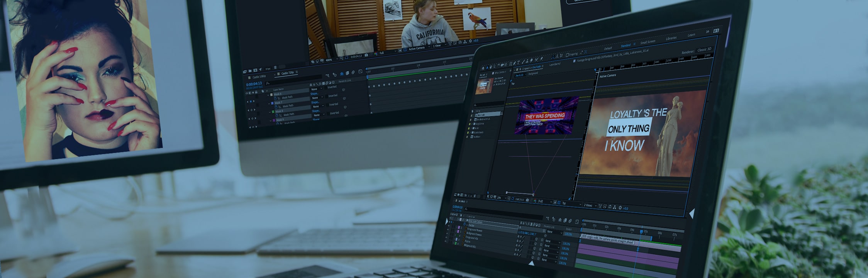Viewport: 868px width, 278px height.
Task: Collapse the Mask 6 disclosure arrow
Action: click(x=268, y=95)
